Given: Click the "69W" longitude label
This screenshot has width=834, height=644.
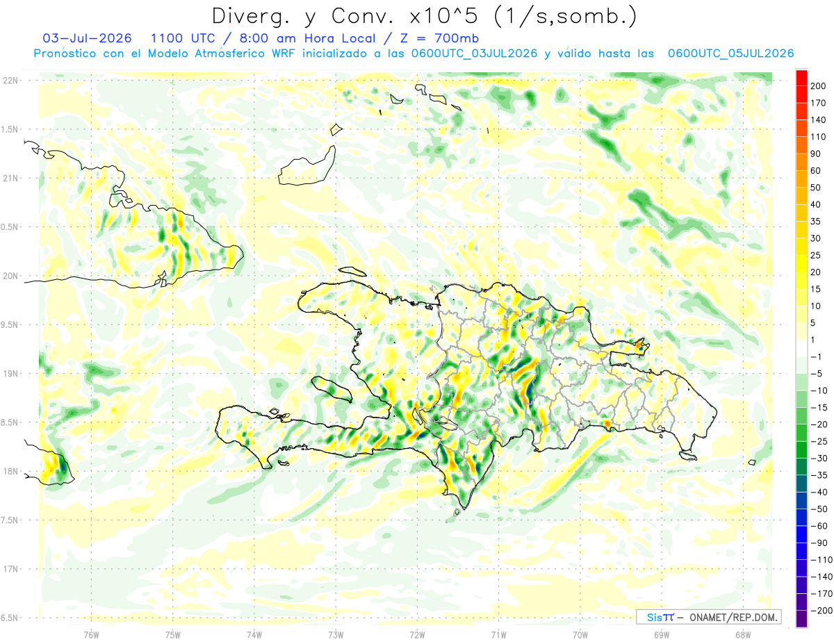Looking at the screenshot, I should 662,634.
